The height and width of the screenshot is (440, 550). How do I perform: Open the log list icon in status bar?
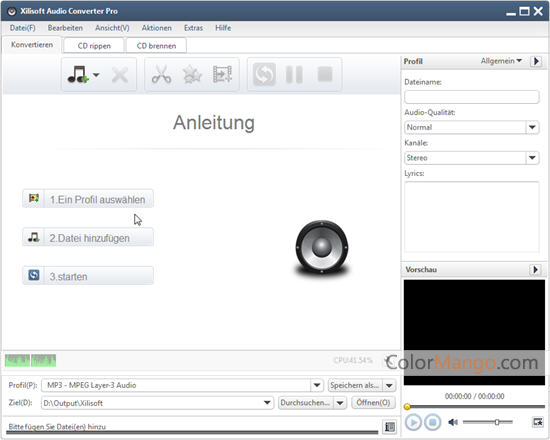tap(390, 427)
